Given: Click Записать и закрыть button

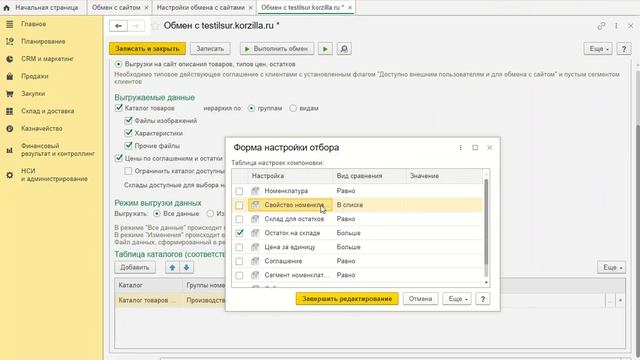Looking at the screenshot, I should 147,49.
